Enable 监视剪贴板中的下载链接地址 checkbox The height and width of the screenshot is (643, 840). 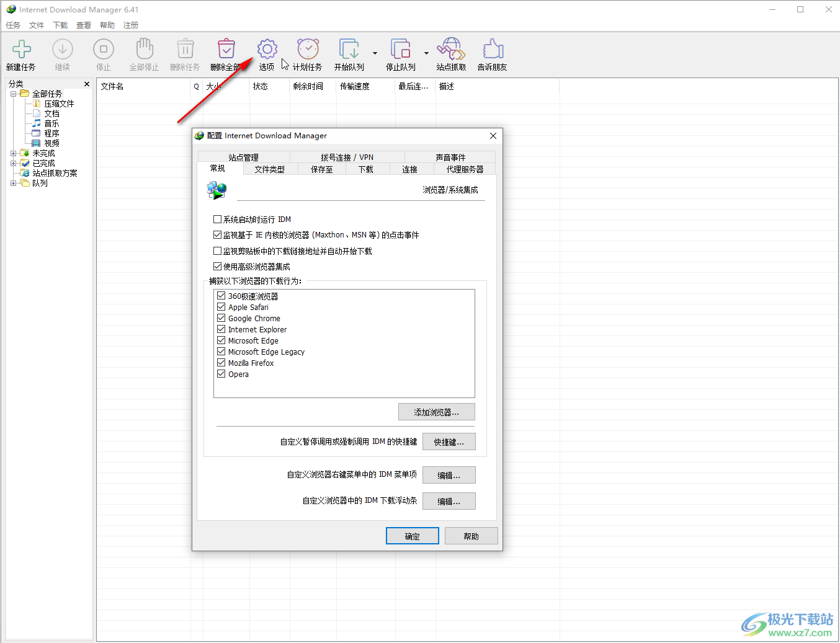(217, 251)
